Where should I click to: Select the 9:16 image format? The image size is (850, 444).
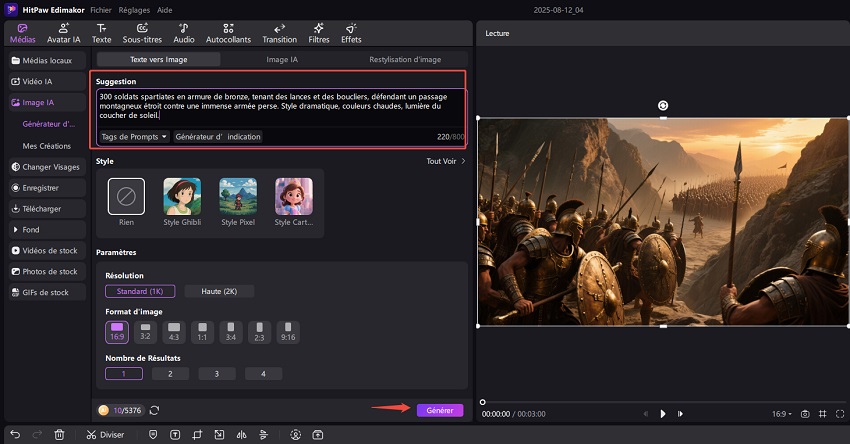288,332
